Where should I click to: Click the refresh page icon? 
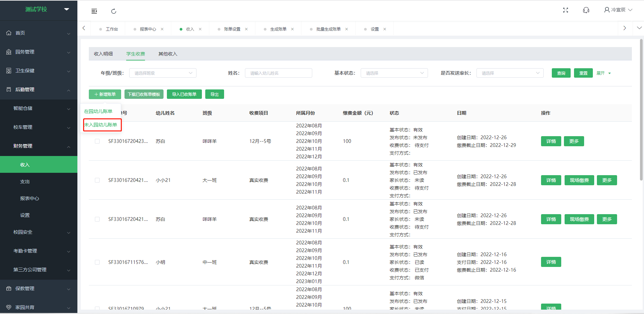click(114, 11)
